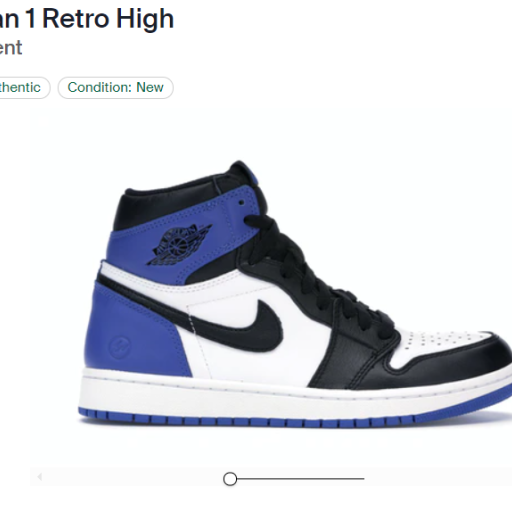Image resolution: width=512 pixels, height=512 pixels.
Task: Click the "Condition: New" badge
Action: 115,88
